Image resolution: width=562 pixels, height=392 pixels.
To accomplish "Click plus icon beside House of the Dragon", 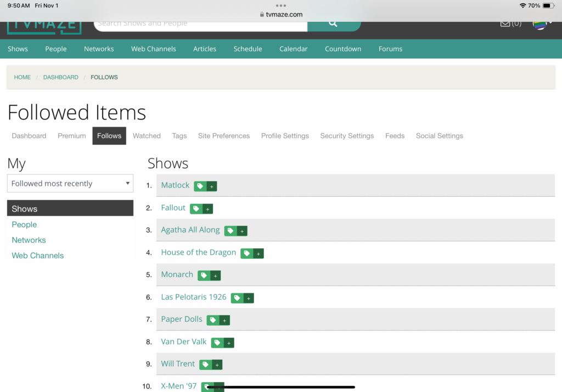I will (x=258, y=253).
